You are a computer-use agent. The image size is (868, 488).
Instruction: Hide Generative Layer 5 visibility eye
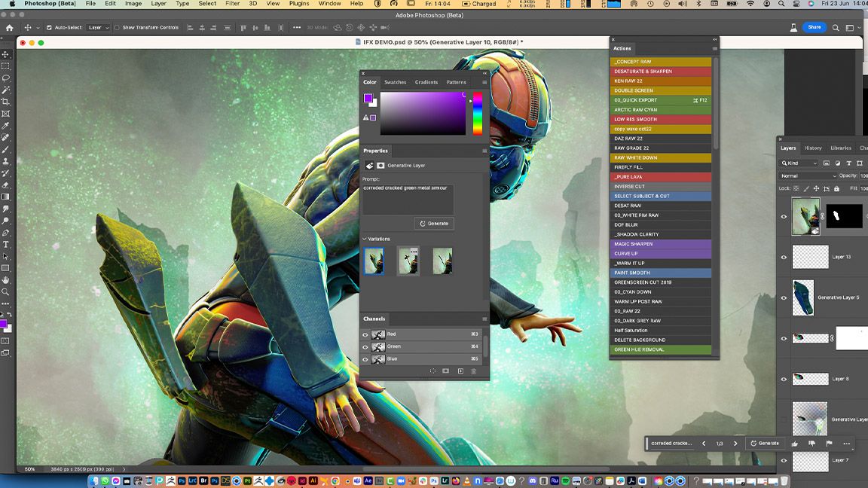click(784, 297)
